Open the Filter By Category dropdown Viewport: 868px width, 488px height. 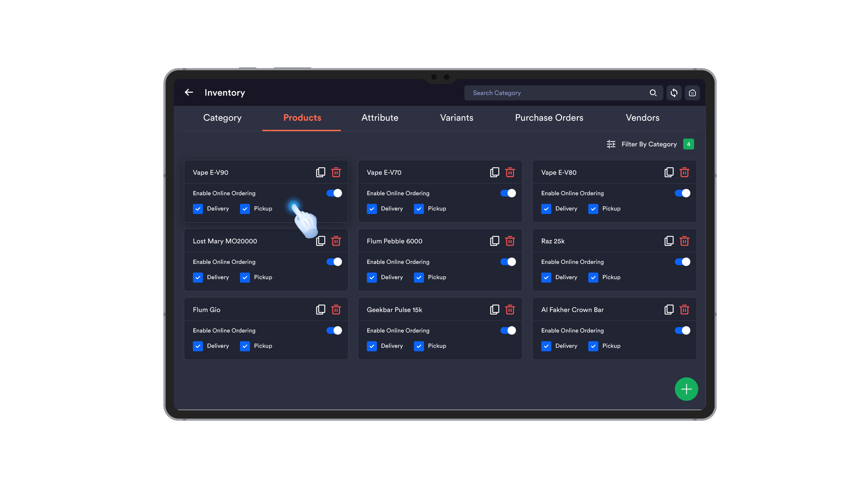click(649, 144)
